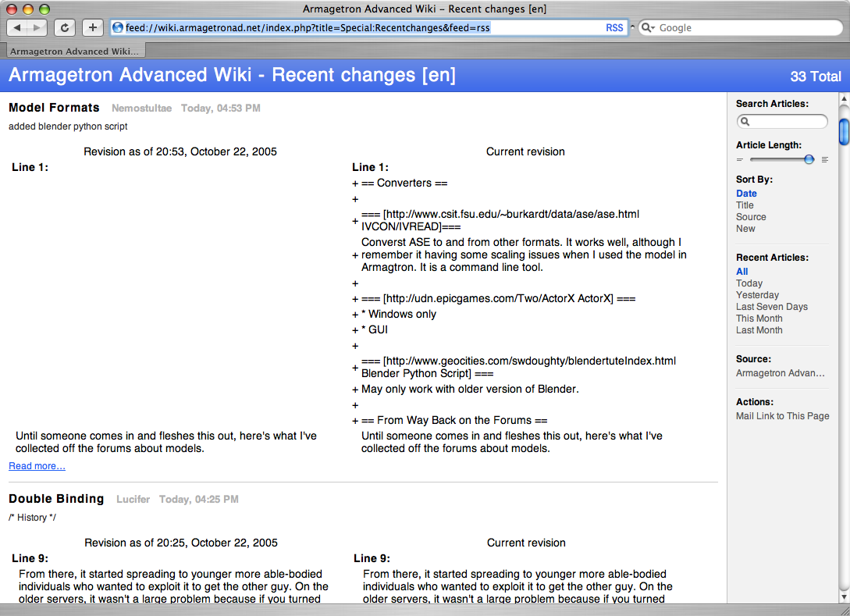
Task: Show only New articles
Action: [745, 229]
